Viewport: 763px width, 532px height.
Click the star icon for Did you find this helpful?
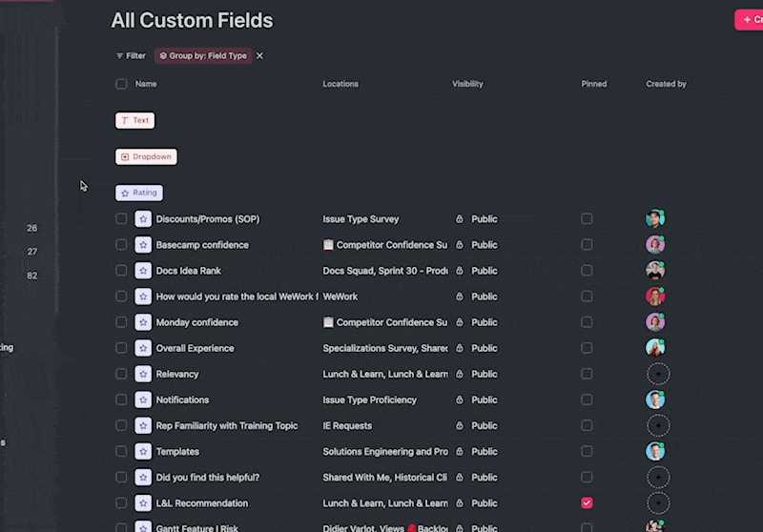143,477
